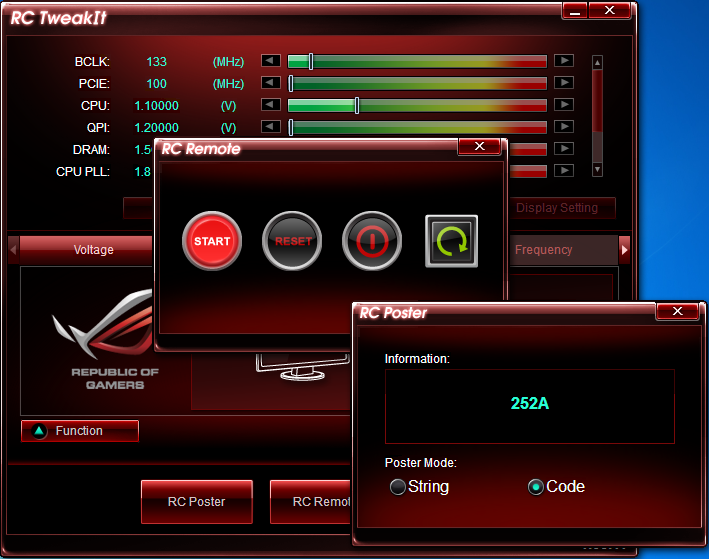This screenshot has height=559, width=709.
Task: Click the BCLK slider handle
Action: (x=311, y=61)
